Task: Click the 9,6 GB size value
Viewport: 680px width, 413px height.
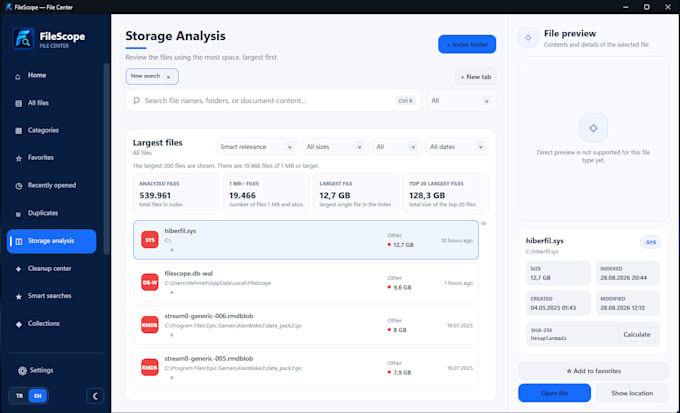Action: coord(402,288)
